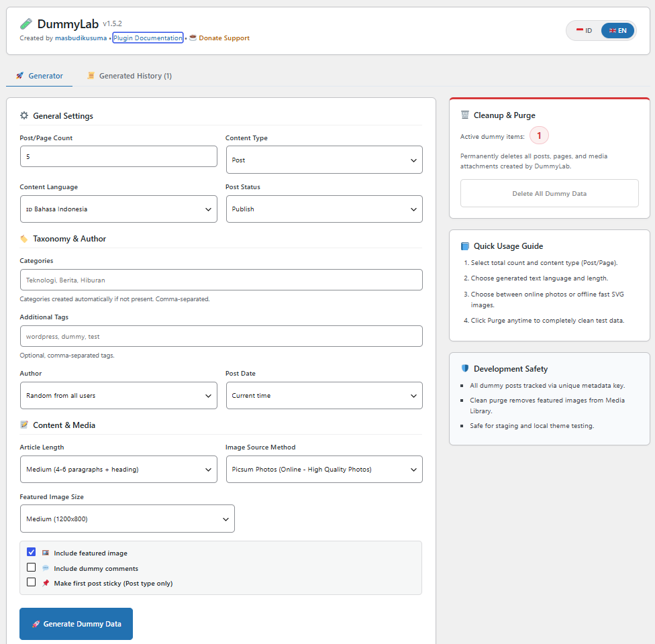
Task: Open the Post Status dropdown
Action: [x=324, y=209]
